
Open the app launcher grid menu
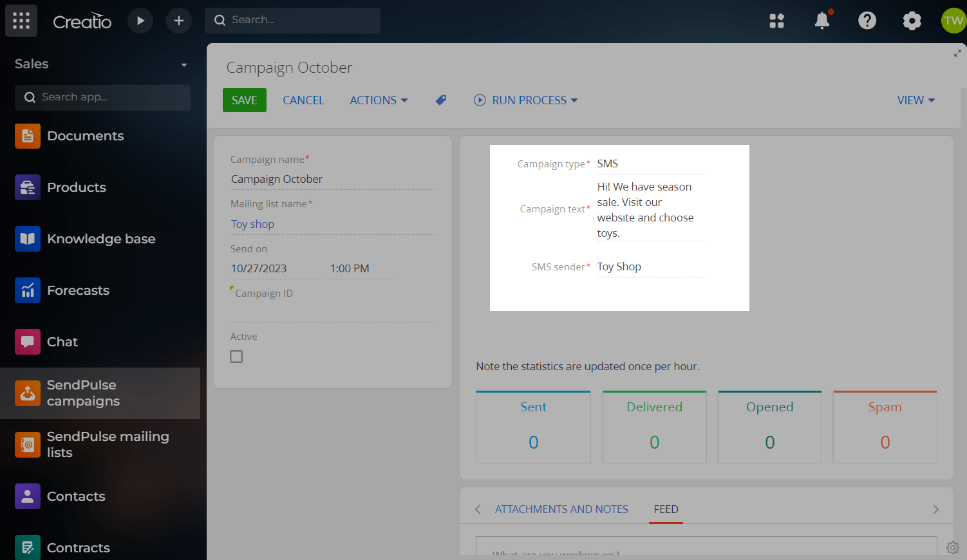click(21, 21)
